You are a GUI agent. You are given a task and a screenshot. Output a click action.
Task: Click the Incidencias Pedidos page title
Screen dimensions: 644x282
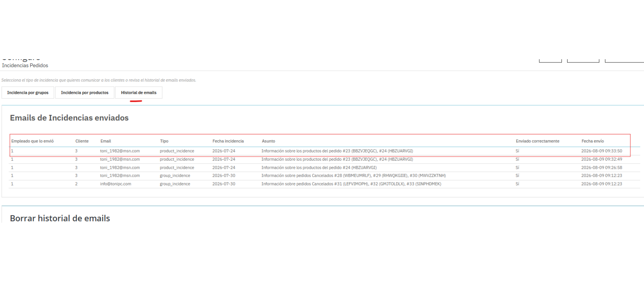pos(25,65)
